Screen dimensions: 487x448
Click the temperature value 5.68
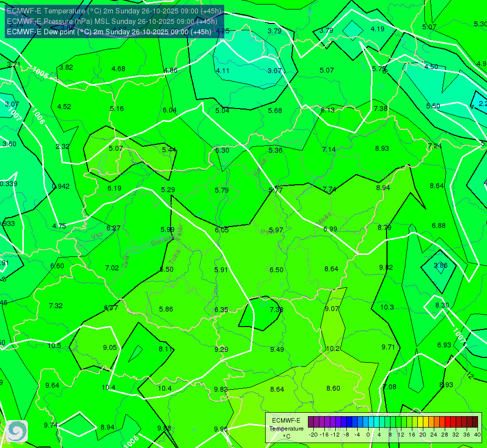click(x=275, y=111)
